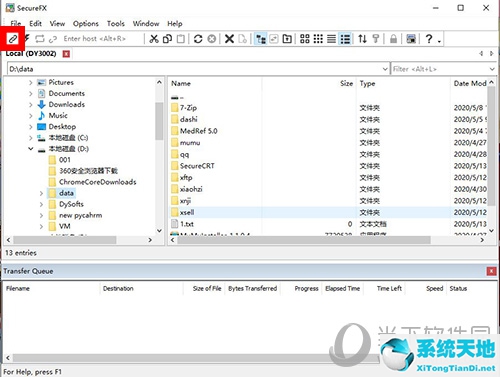This screenshot has width=500, height=377.
Task: Click the Stop transfer circle-x icon
Action: (x=212, y=39)
